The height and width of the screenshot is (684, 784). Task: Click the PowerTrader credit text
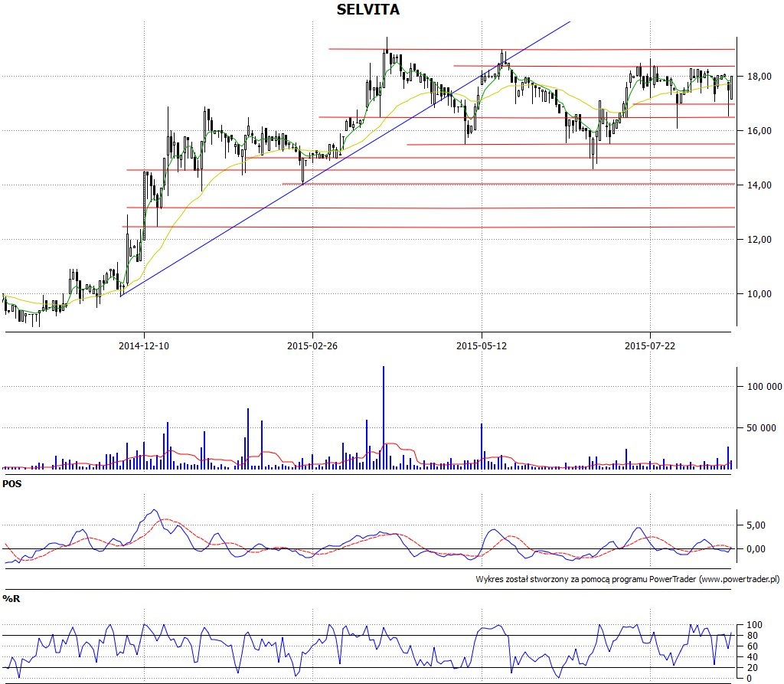(x=628, y=579)
